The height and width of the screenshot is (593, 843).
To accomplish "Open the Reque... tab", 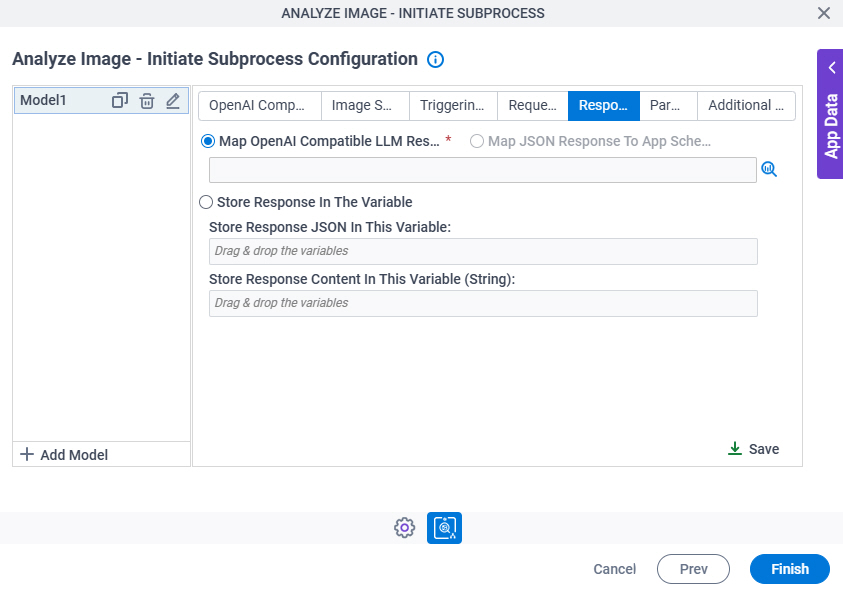I will (x=532, y=105).
